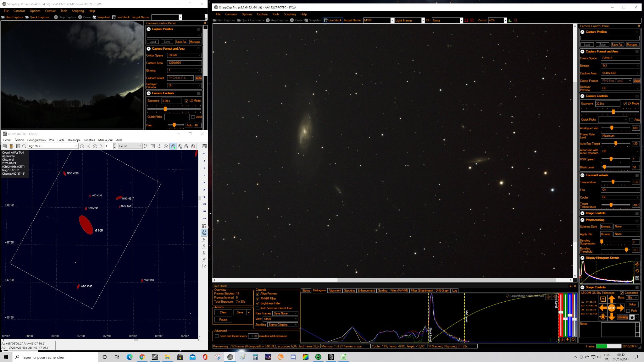Click the Live Stack button in M106 window

pyautogui.click(x=333, y=20)
